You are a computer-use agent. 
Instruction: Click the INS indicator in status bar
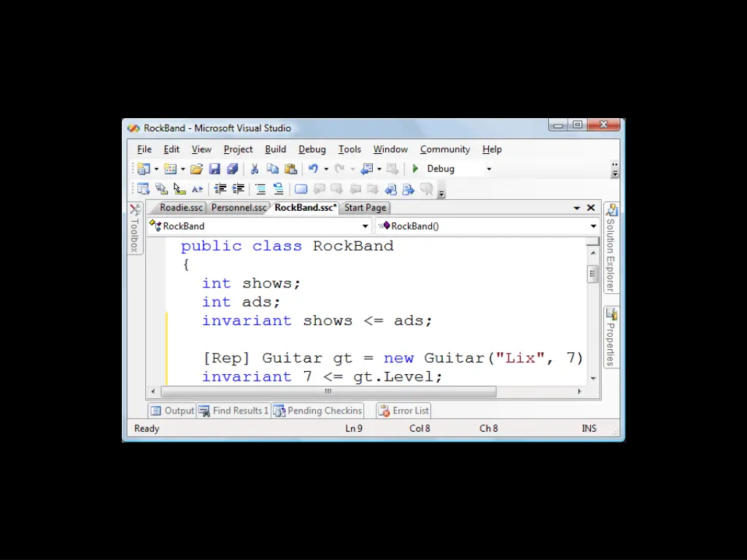point(589,428)
